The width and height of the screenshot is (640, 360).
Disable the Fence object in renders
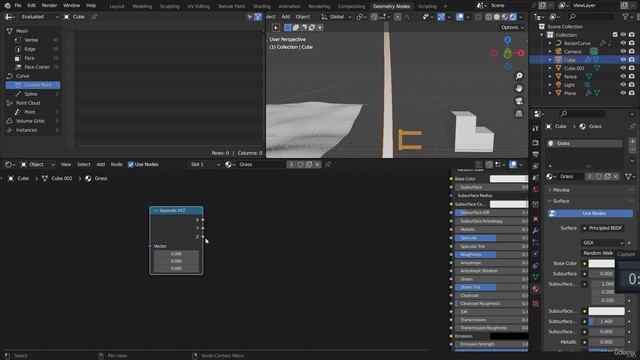pos(632,76)
